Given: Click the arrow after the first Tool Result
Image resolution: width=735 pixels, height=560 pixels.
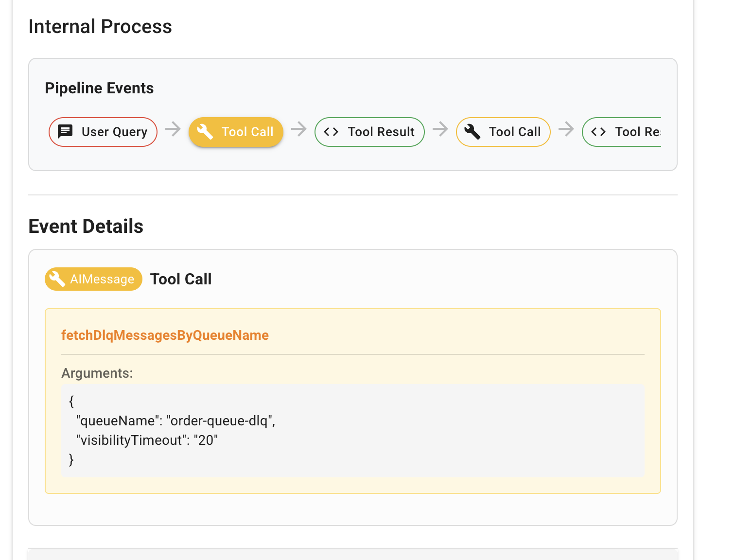Looking at the screenshot, I should click(x=440, y=129).
